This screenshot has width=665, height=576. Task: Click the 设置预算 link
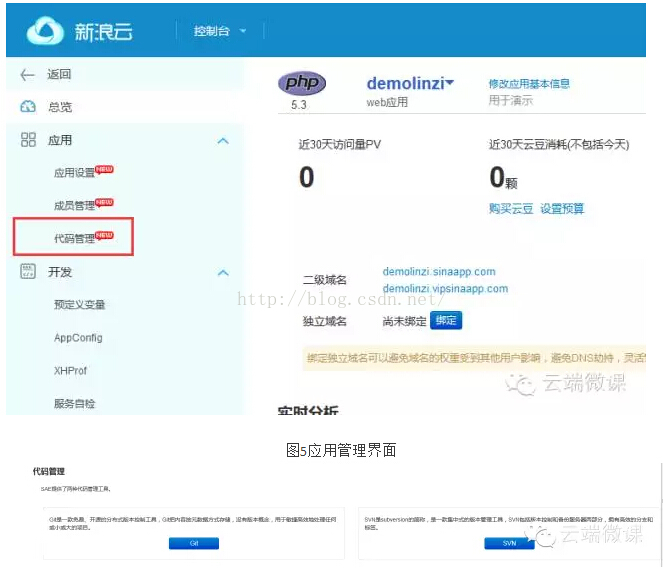coord(562,209)
